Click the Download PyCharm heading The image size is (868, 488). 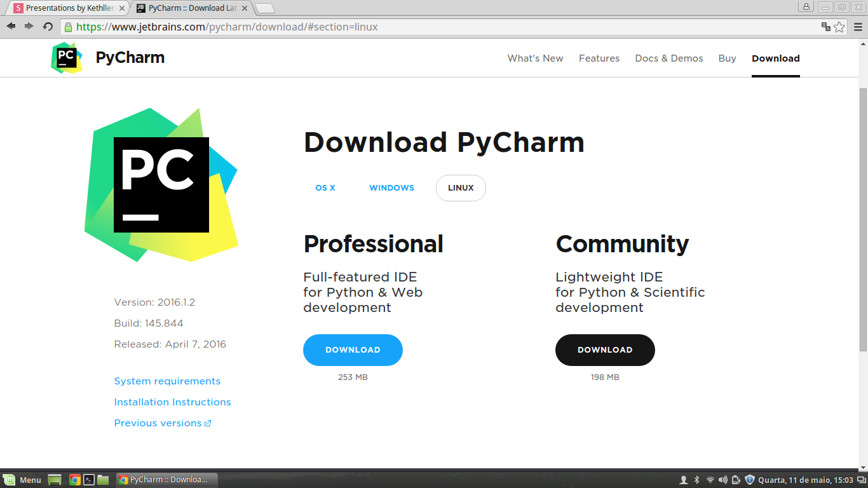[444, 142]
